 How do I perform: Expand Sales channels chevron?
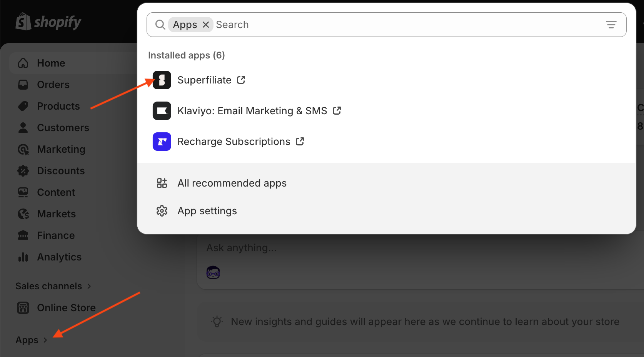tap(89, 286)
